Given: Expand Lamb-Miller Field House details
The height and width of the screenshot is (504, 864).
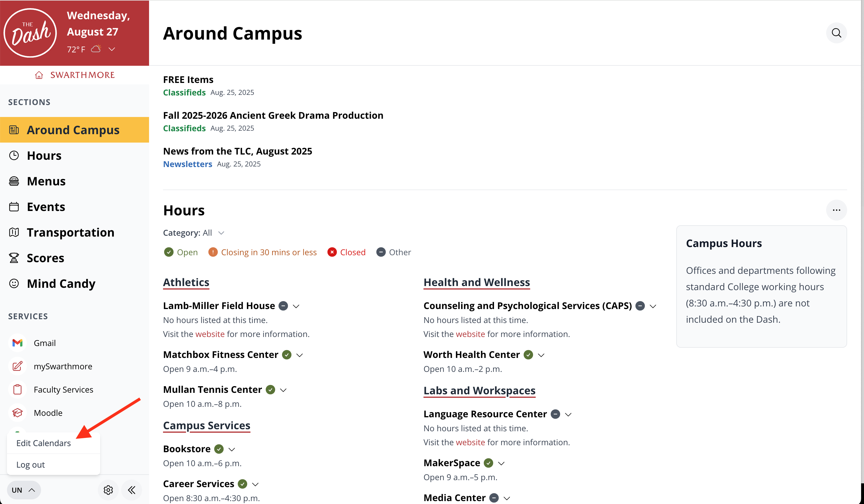Looking at the screenshot, I should click(296, 306).
